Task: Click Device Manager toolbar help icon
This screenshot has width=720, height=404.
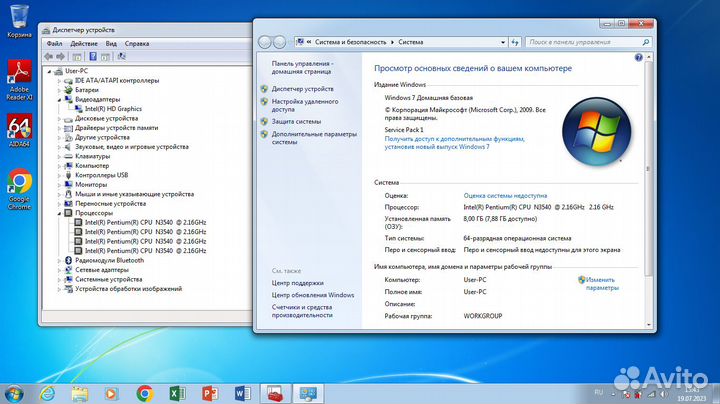Action: tap(93, 56)
